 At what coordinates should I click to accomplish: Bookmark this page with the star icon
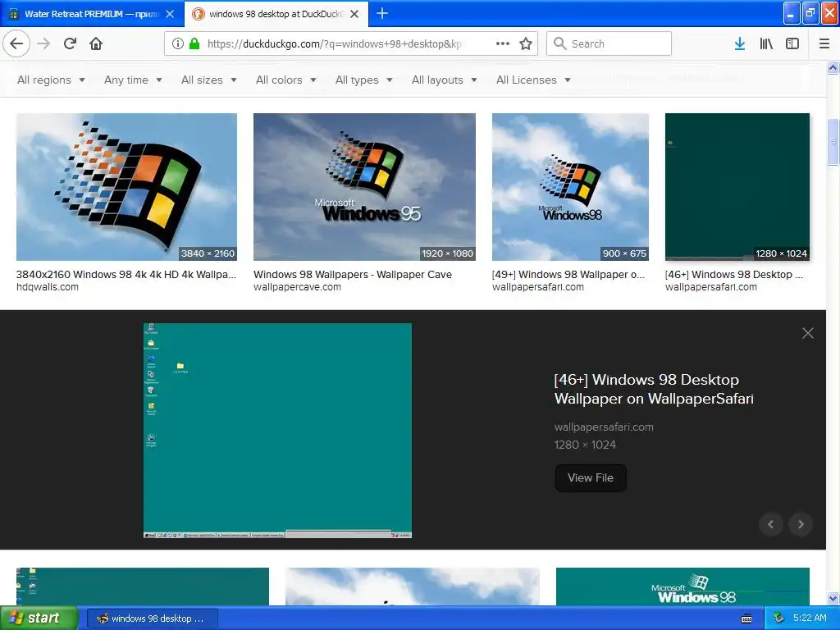(526, 44)
